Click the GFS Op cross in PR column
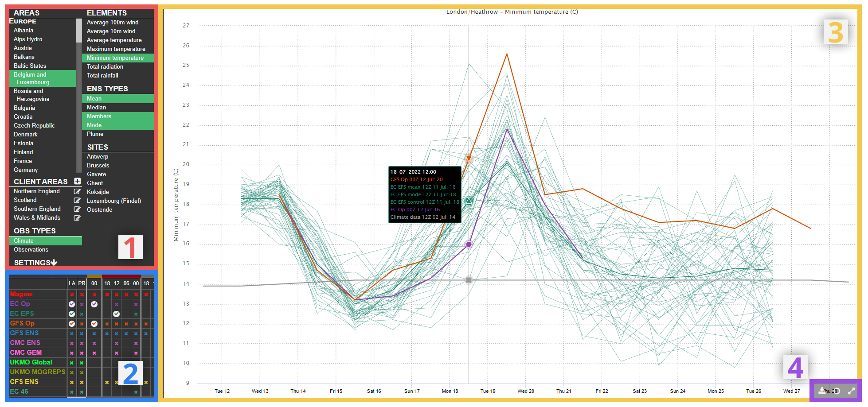868x407 pixels. [x=82, y=324]
